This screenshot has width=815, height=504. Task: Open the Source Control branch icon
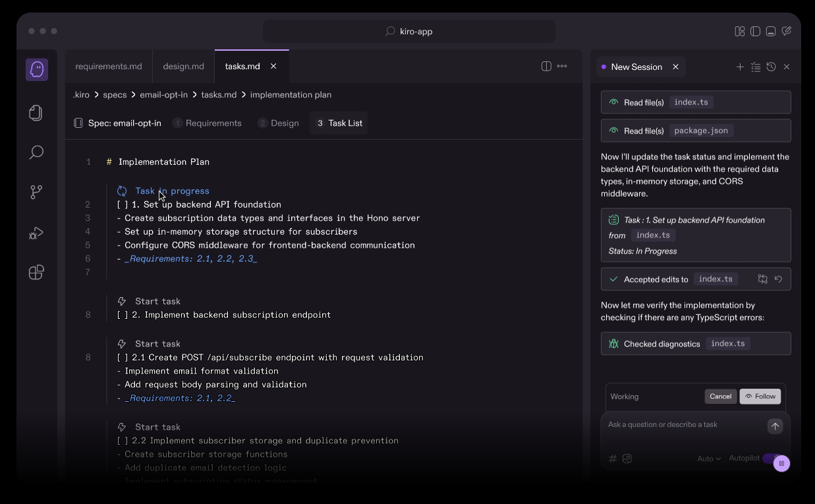coord(36,192)
